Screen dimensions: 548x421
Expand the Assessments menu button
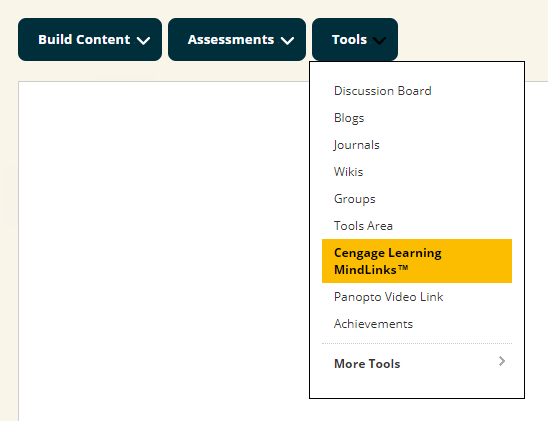[237, 39]
